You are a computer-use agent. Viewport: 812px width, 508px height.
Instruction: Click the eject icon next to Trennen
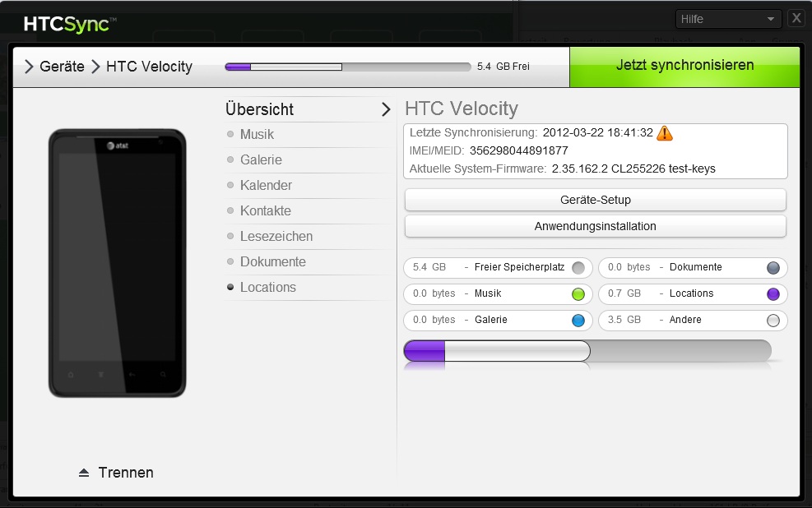(x=83, y=473)
